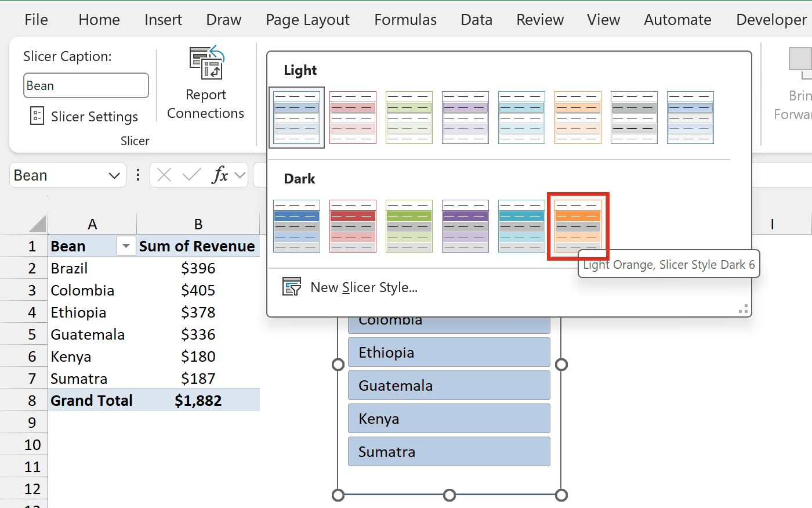Toggle Sumatra slicer item

pyautogui.click(x=449, y=451)
